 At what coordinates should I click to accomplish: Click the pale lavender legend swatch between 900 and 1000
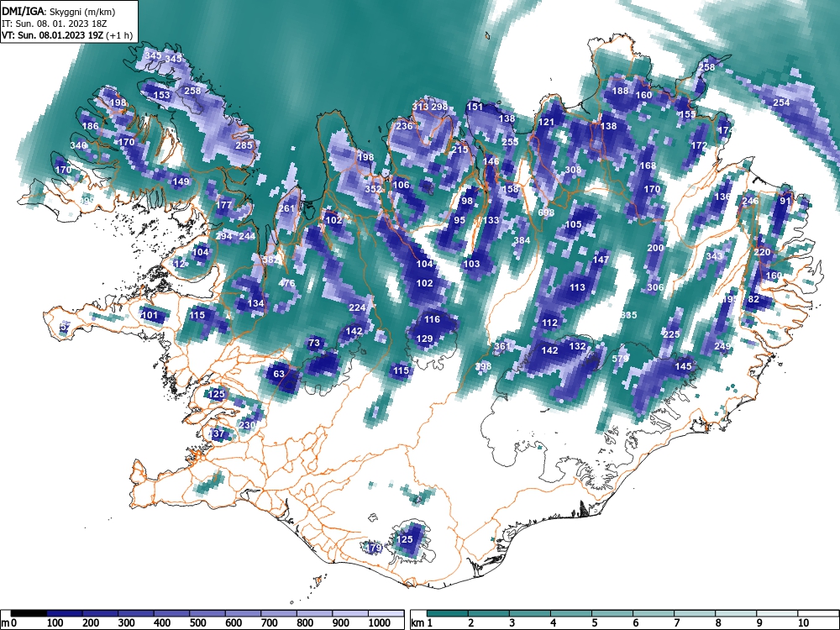(350, 613)
